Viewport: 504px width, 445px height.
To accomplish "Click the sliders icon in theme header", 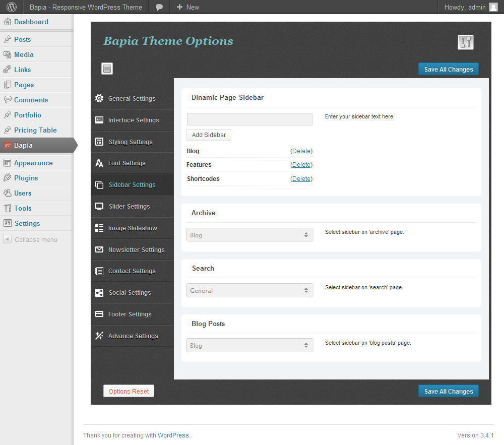I will 466,42.
